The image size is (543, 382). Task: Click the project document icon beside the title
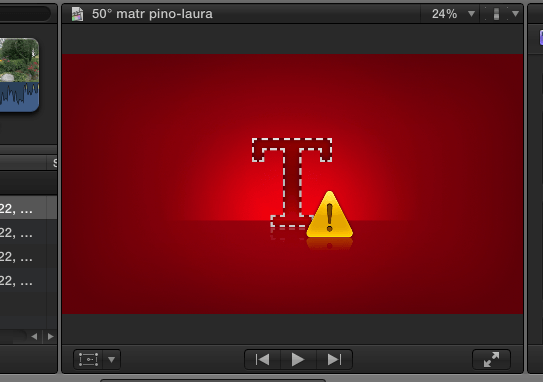77,14
